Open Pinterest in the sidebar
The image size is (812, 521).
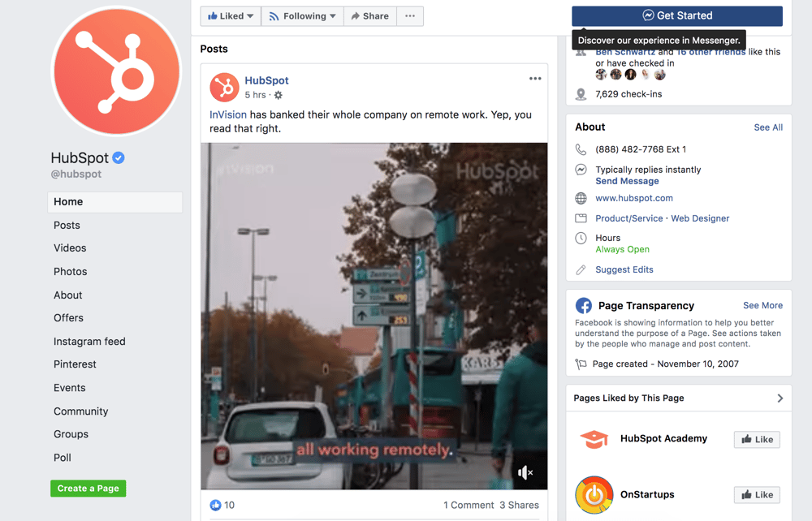pyautogui.click(x=75, y=364)
